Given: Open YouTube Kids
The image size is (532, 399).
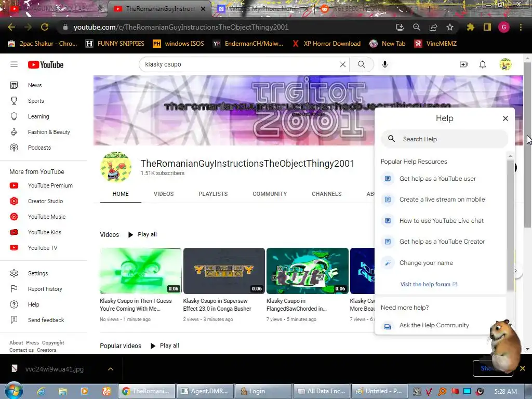Looking at the screenshot, I should [44, 232].
